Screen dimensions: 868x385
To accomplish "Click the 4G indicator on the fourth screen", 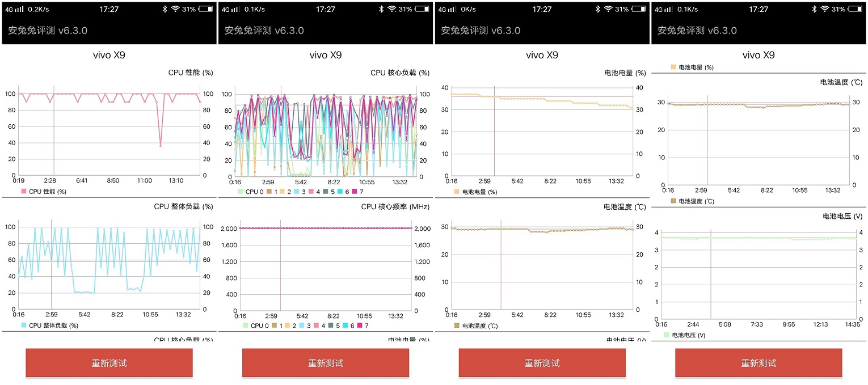I will tap(658, 9).
